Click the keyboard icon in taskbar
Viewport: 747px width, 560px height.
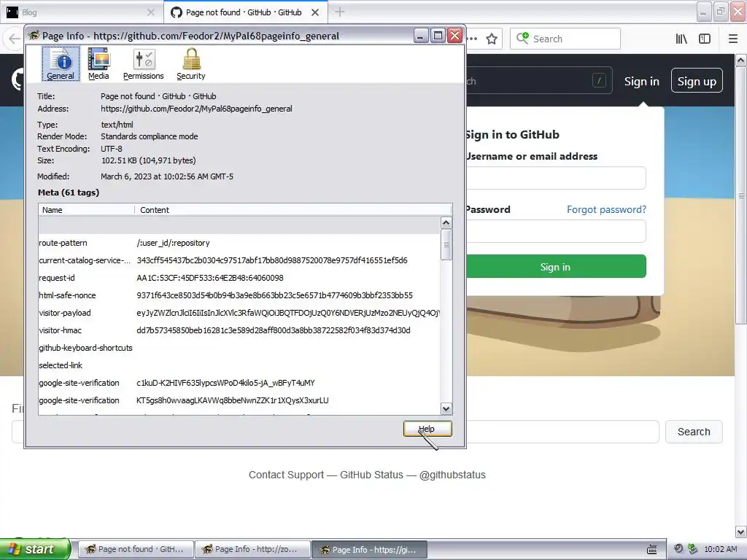pos(651,550)
